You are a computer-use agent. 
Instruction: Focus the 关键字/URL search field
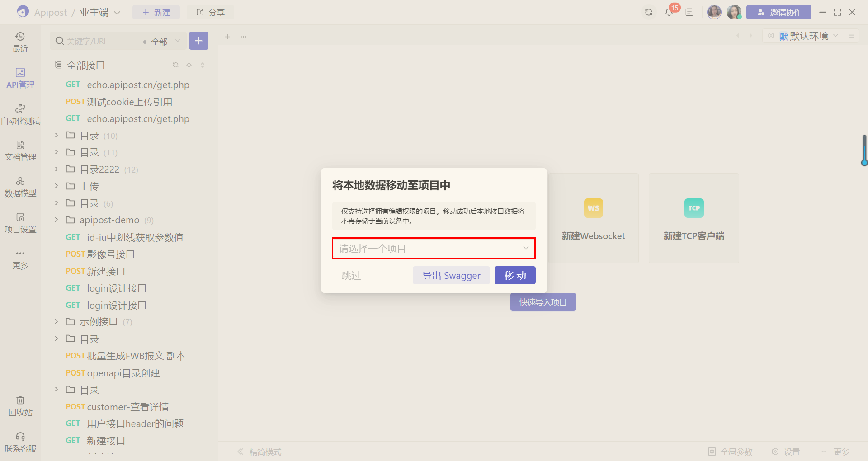pos(97,41)
